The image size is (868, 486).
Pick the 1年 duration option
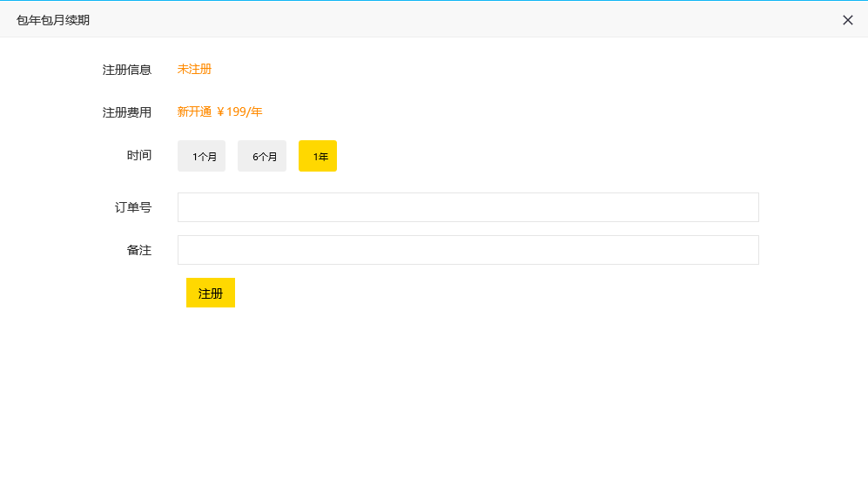(318, 156)
